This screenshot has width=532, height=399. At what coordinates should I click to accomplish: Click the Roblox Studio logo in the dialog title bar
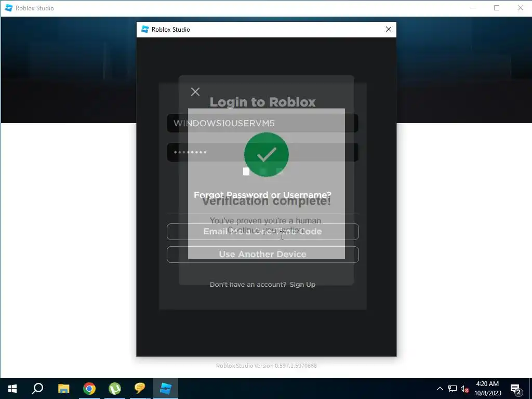pos(145,30)
